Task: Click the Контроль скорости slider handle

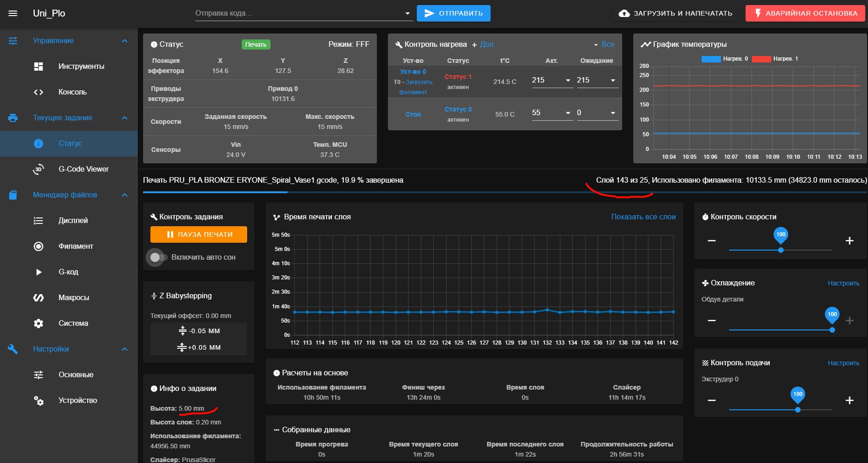Action: point(781,250)
